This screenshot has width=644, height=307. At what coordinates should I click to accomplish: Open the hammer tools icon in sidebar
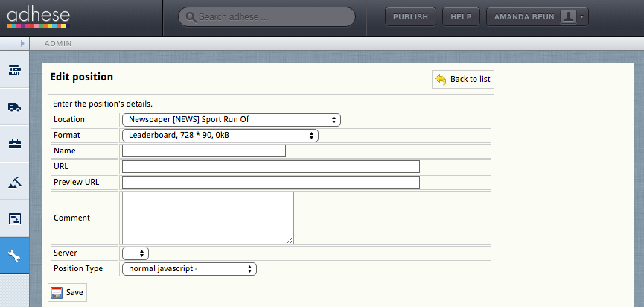[15, 181]
